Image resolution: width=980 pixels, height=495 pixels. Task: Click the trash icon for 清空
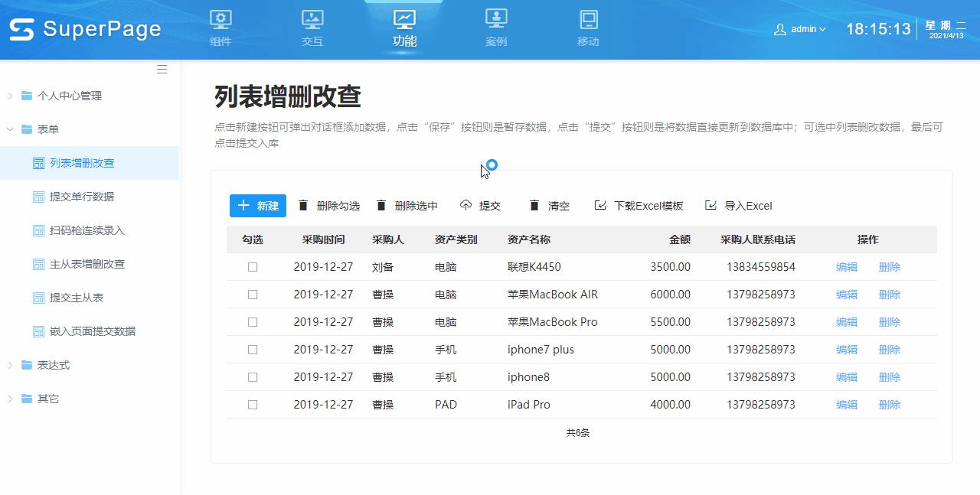[x=534, y=205]
